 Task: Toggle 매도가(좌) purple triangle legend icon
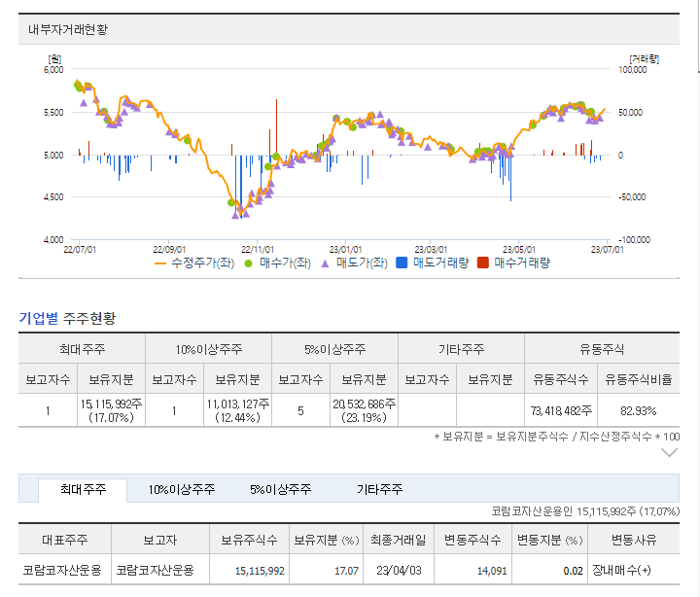(x=325, y=263)
